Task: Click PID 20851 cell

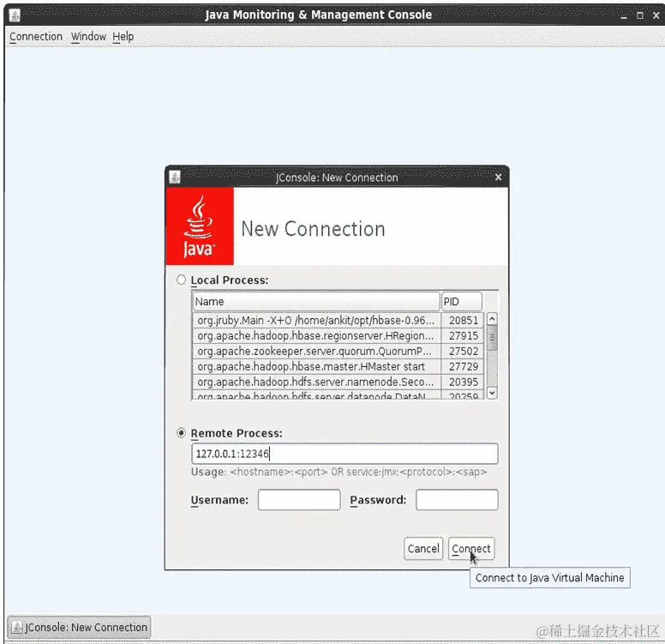Action: point(463,320)
